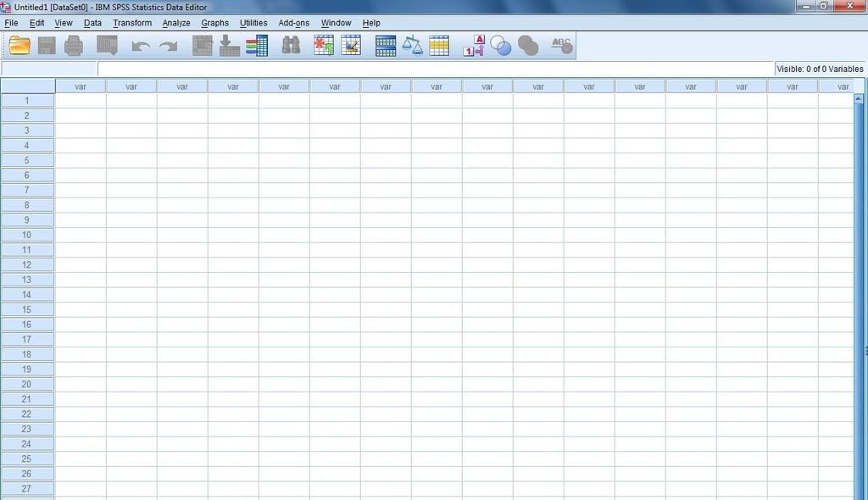Open the Add-ons menu

tap(294, 23)
